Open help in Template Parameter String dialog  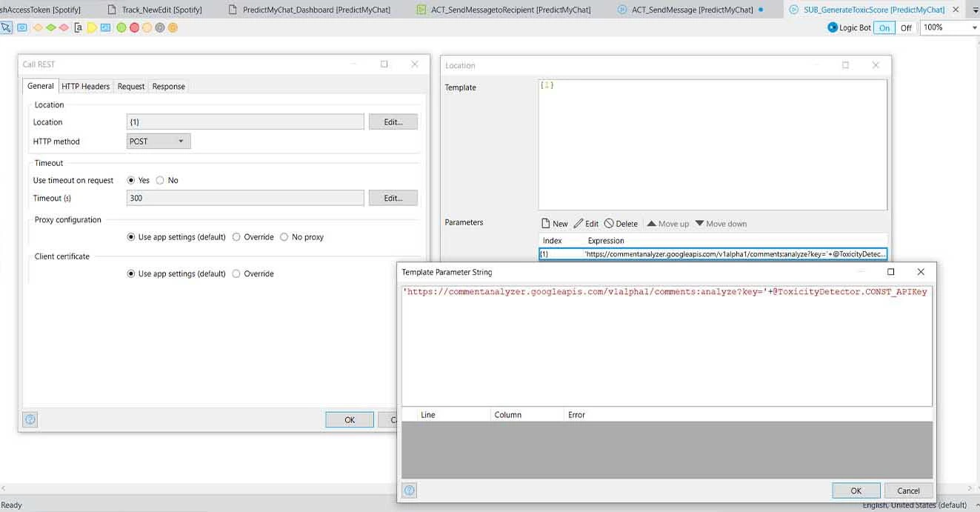410,490
